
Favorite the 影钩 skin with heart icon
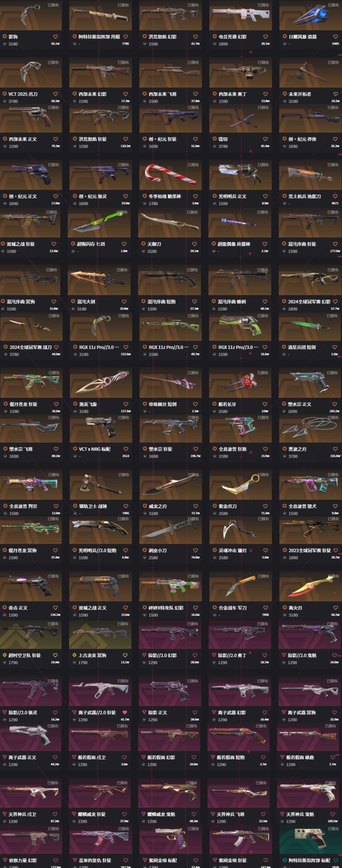pos(56,37)
